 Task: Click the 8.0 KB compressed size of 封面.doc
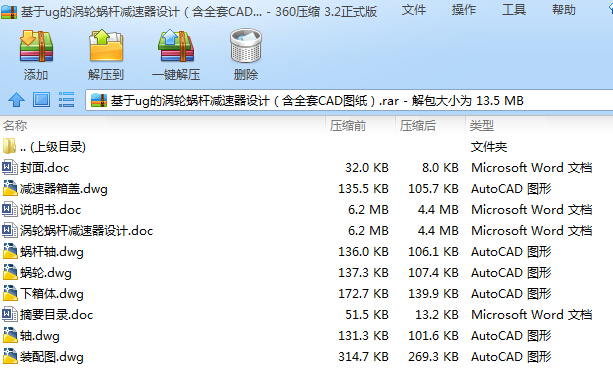[x=440, y=168]
